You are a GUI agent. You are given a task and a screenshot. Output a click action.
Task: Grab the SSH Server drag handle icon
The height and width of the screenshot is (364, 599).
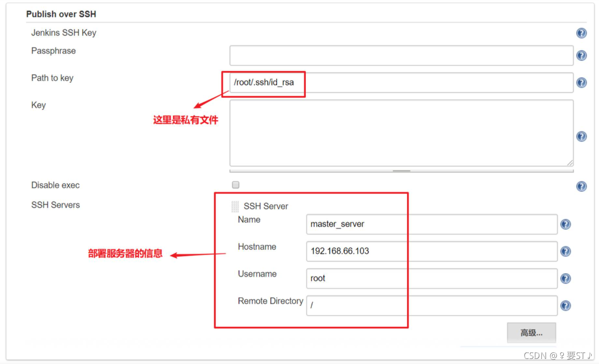click(x=235, y=207)
